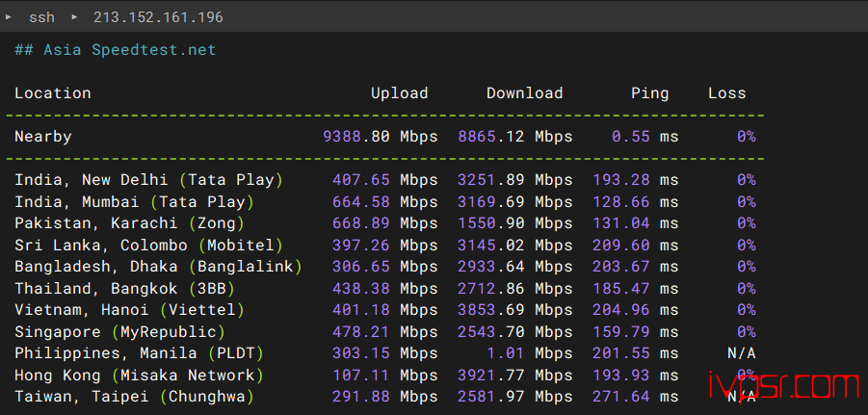
Task: Click the arrow before the IP address
Action: (75, 16)
